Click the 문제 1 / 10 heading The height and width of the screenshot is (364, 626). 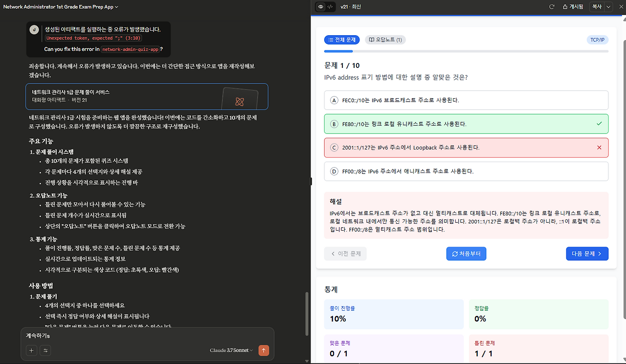342,65
